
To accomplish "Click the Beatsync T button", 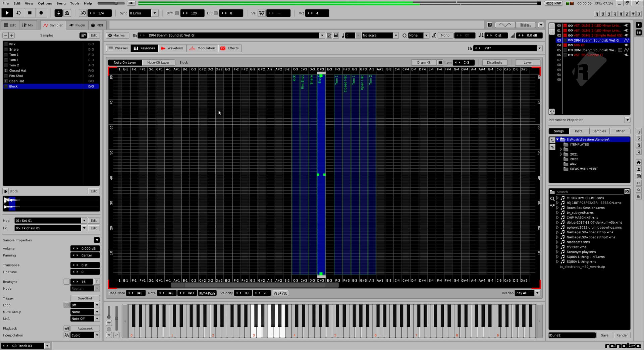I will point(97,282).
